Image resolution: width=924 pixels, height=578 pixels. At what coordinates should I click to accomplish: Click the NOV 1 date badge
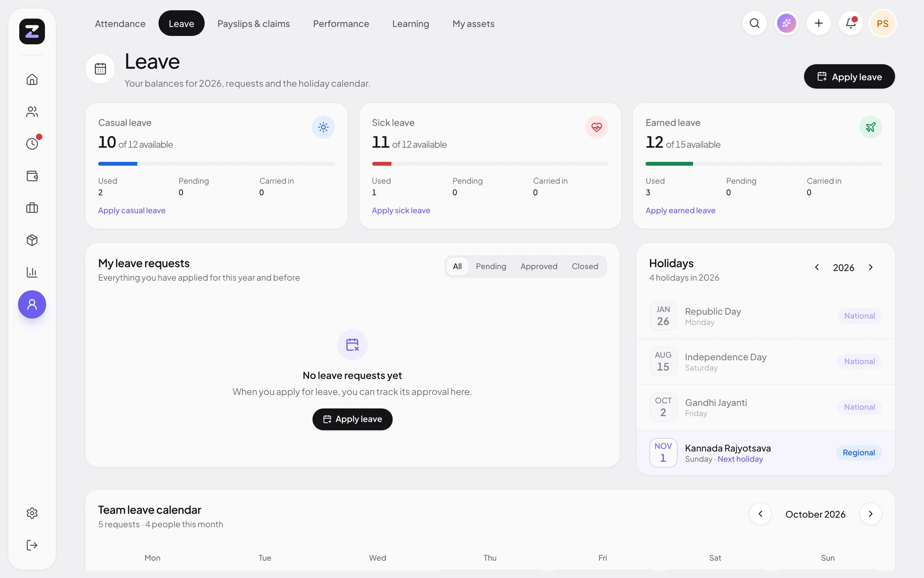tap(663, 452)
